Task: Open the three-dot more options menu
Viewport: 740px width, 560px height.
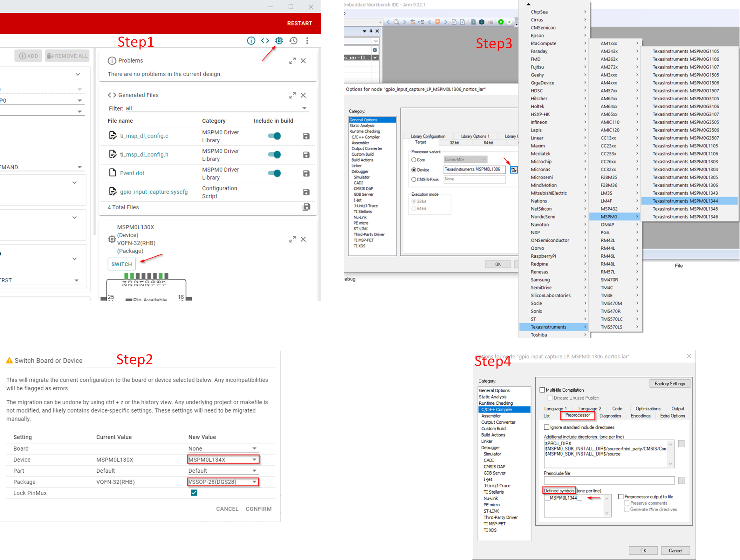Action: coord(307,41)
